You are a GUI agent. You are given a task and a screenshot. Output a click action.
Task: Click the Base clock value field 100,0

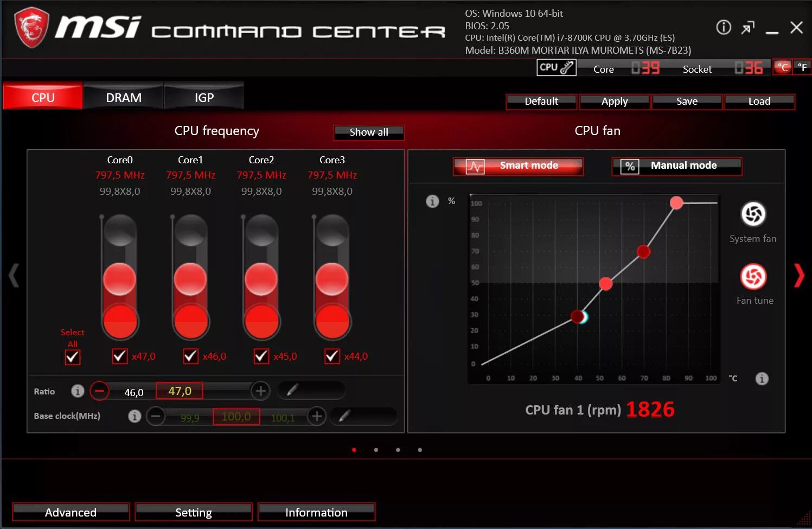pos(236,416)
